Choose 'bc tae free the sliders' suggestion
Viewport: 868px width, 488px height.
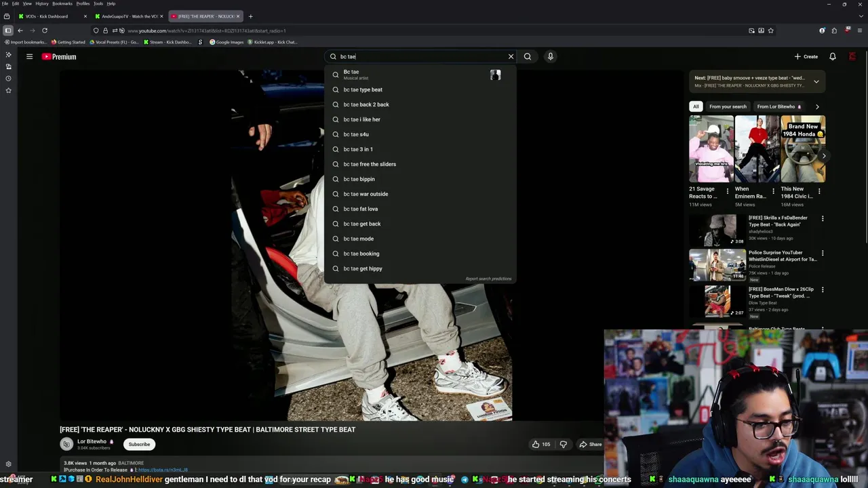coord(420,164)
